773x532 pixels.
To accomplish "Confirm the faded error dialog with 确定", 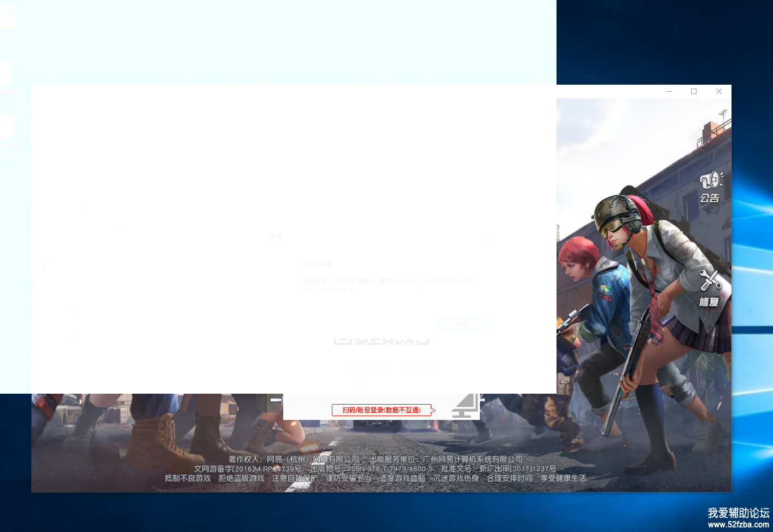I will pos(462,324).
